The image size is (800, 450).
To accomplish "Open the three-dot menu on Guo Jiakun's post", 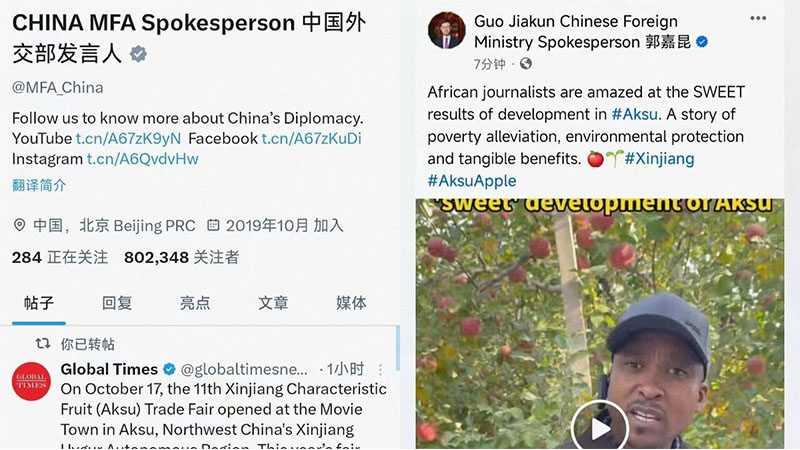I will point(758,18).
